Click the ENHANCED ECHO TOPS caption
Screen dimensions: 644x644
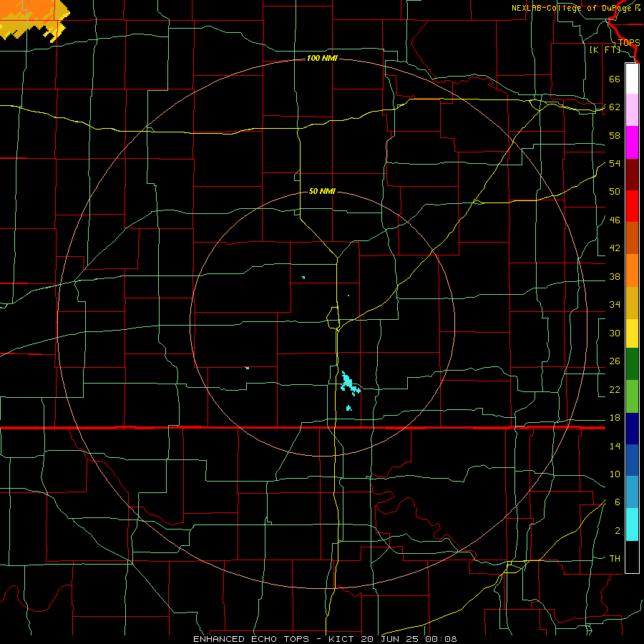pos(251,639)
